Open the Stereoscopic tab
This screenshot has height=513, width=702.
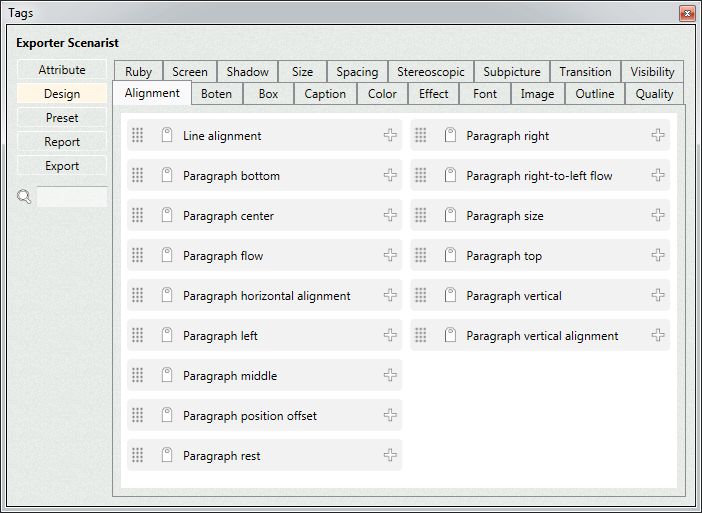(431, 72)
